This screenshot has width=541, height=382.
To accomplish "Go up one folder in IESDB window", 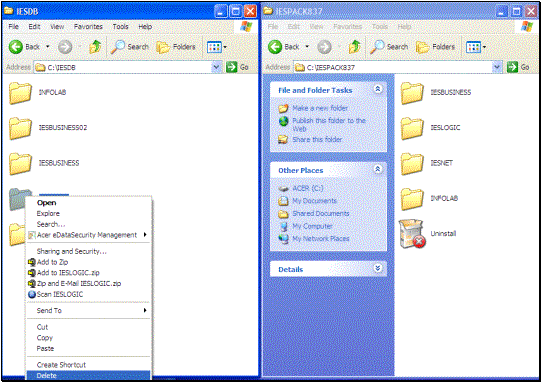I will [95, 47].
